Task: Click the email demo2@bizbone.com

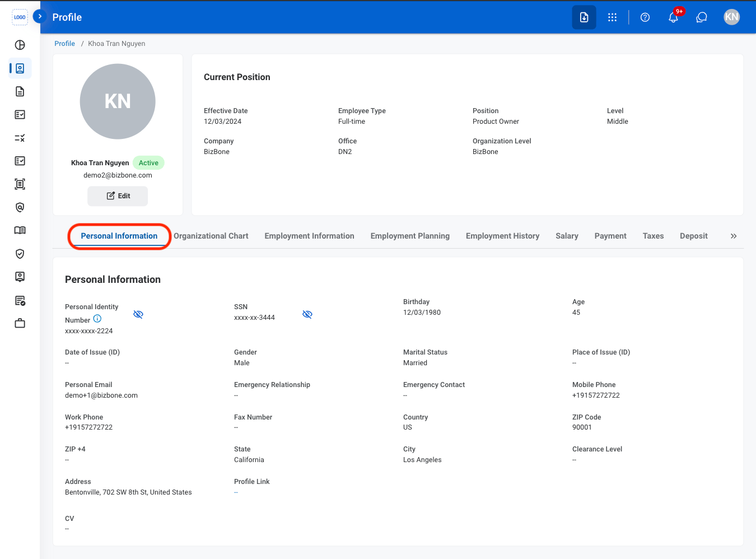Action: tap(118, 175)
